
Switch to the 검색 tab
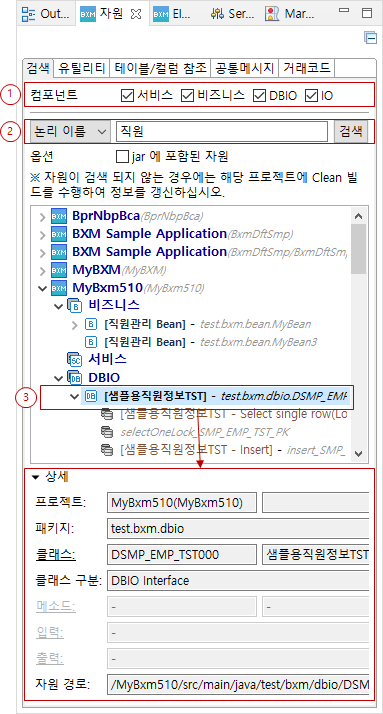pos(38,68)
